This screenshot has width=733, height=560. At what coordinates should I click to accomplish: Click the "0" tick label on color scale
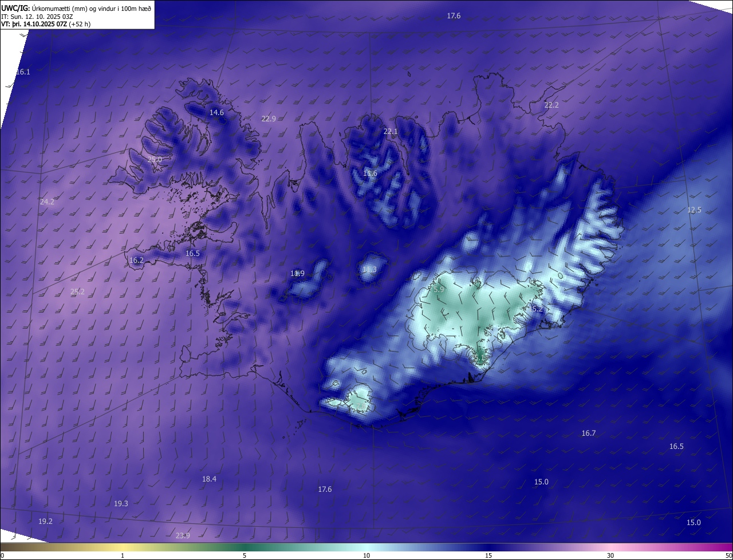(2, 556)
